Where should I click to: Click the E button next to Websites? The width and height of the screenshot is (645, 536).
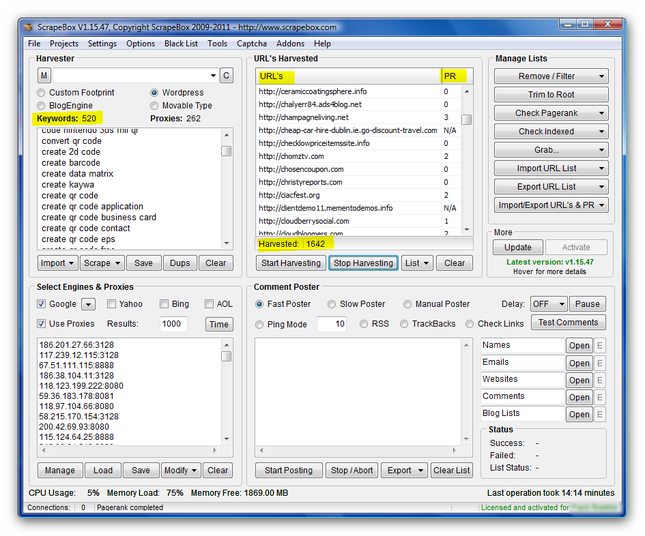click(x=600, y=380)
